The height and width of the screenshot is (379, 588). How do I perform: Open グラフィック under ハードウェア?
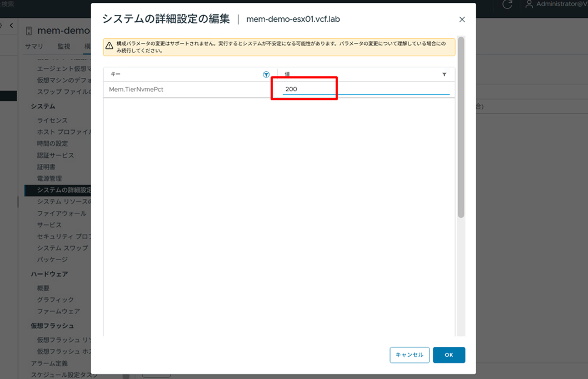pyautogui.click(x=56, y=300)
